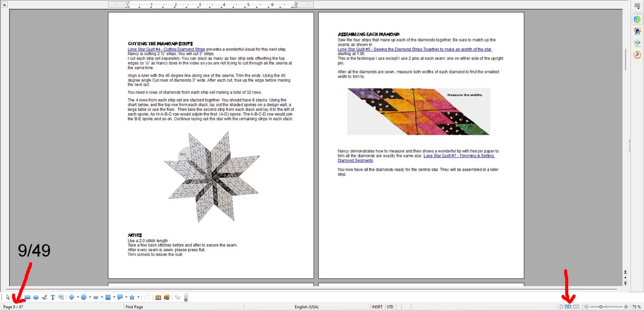Click the Zoom Out minus icon
644x311 pixels.
tap(587, 307)
